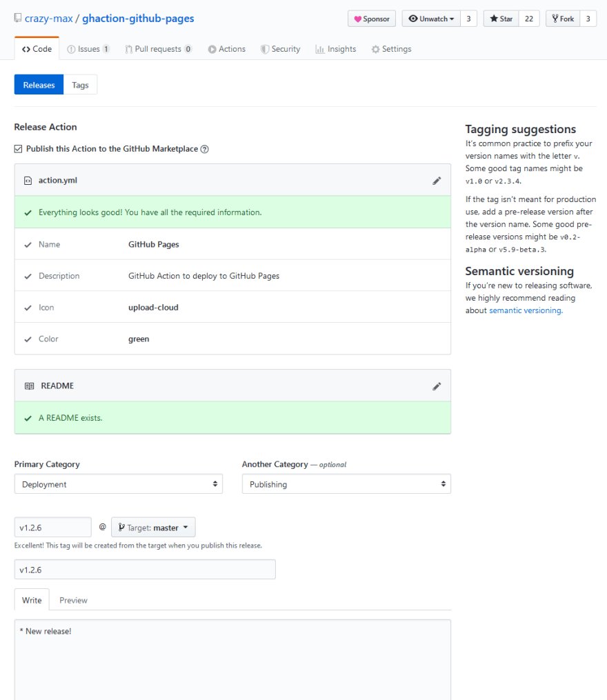
Task: Click in the release description text area
Action: [x=232, y=659]
